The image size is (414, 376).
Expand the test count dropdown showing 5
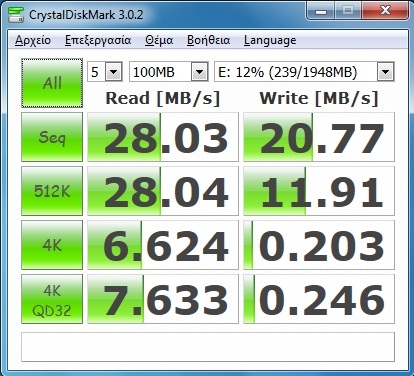click(114, 72)
